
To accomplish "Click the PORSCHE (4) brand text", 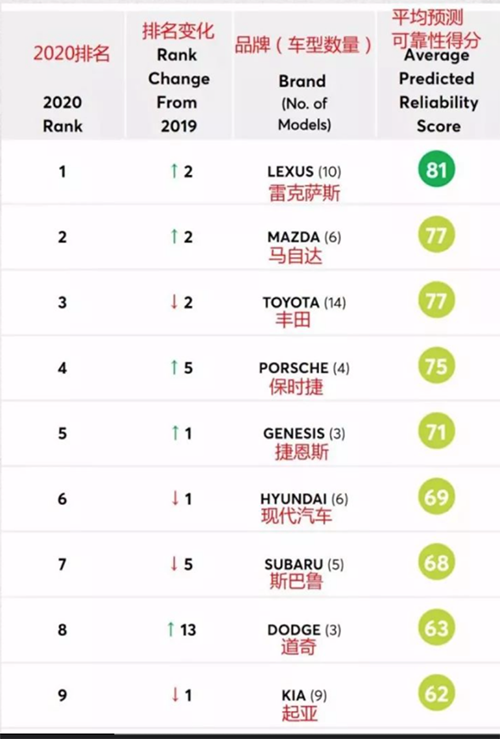I will click(x=304, y=368).
